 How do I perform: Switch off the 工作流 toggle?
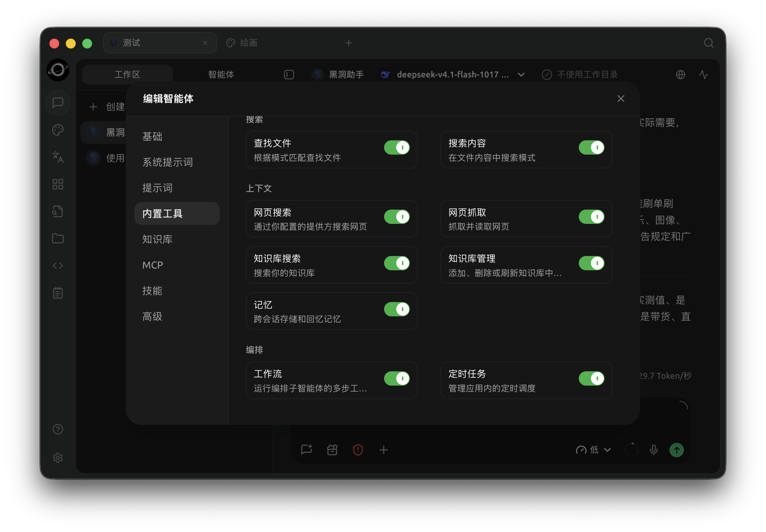(397, 378)
